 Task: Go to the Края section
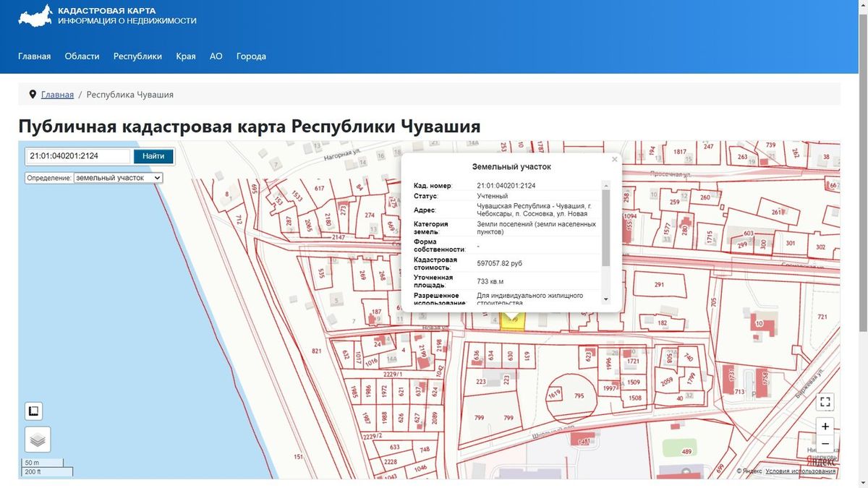(186, 56)
